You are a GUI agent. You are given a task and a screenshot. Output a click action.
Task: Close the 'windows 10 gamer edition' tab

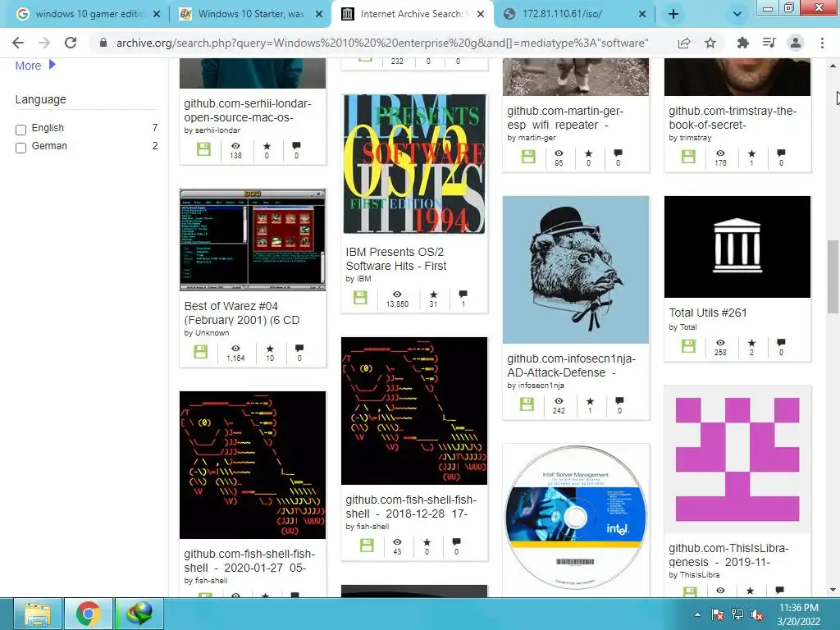tap(157, 15)
